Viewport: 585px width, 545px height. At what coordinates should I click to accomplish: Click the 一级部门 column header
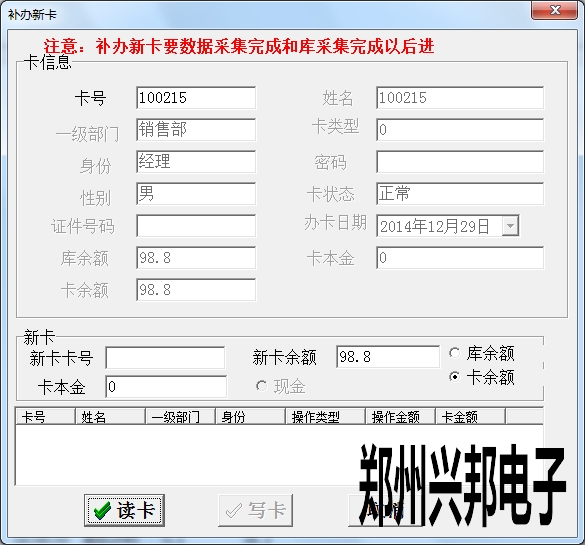(180, 416)
